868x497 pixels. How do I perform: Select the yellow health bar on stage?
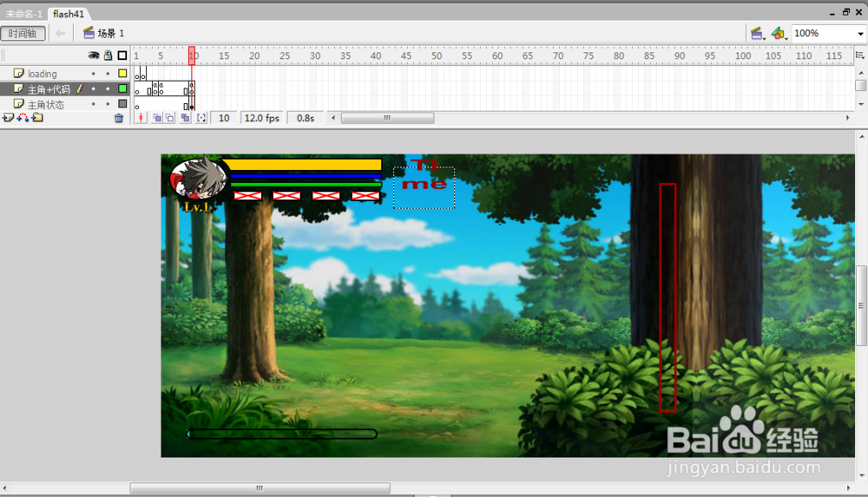tap(301, 165)
